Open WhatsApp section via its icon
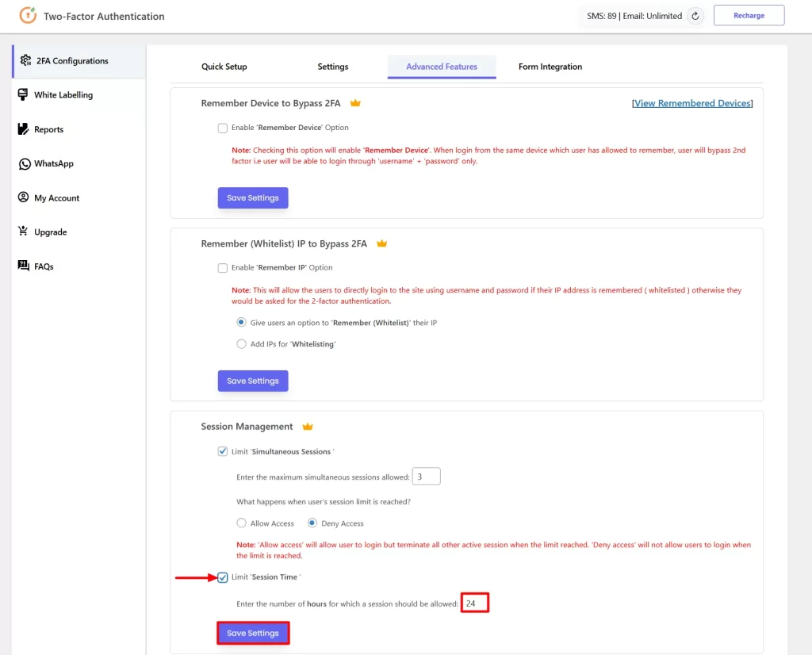 (23, 163)
